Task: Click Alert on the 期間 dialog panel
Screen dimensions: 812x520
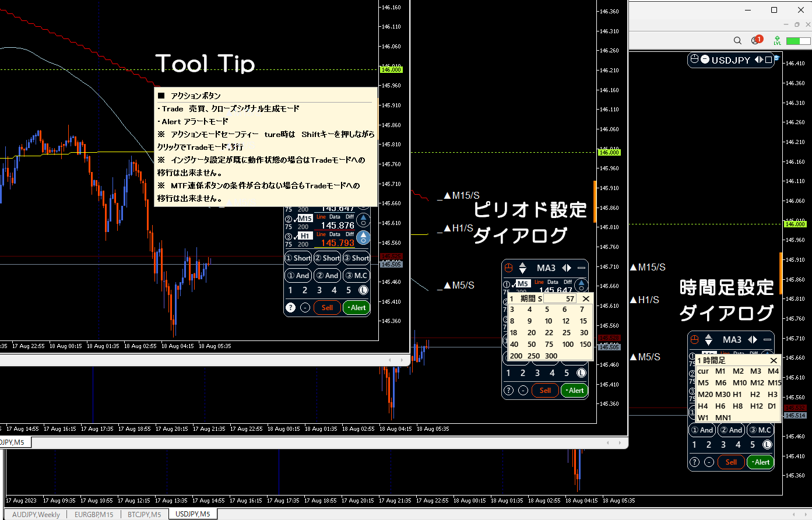Action: click(574, 390)
